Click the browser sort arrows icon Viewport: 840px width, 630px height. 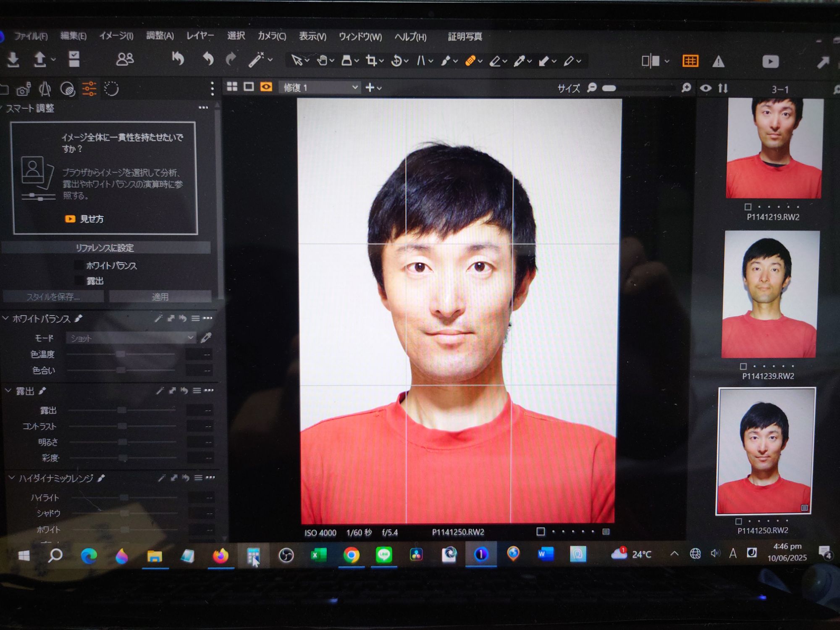click(723, 88)
